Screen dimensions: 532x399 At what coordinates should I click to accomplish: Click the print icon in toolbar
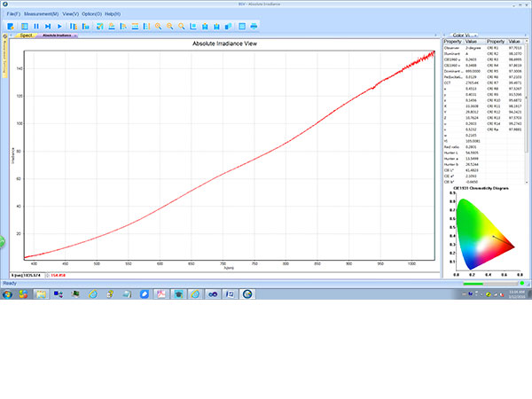[253, 26]
